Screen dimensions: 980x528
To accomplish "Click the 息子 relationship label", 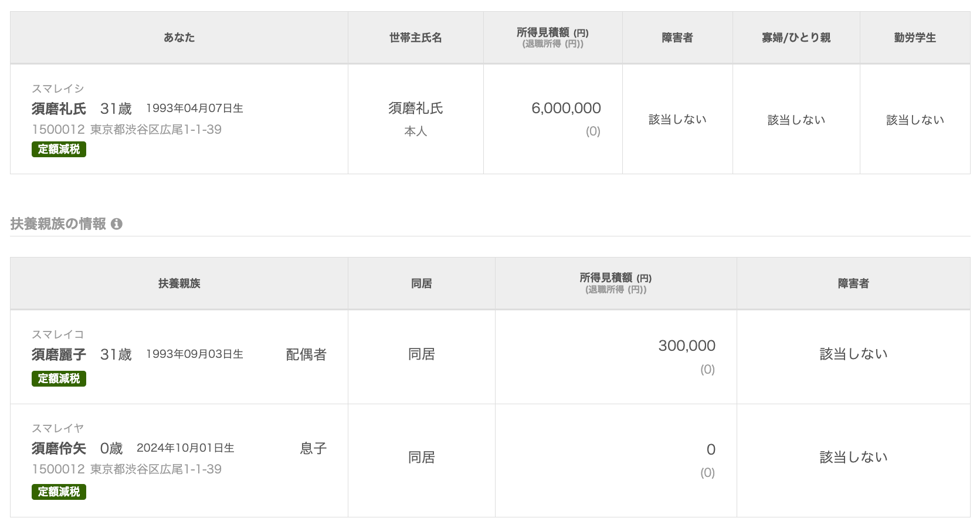I will tap(313, 448).
